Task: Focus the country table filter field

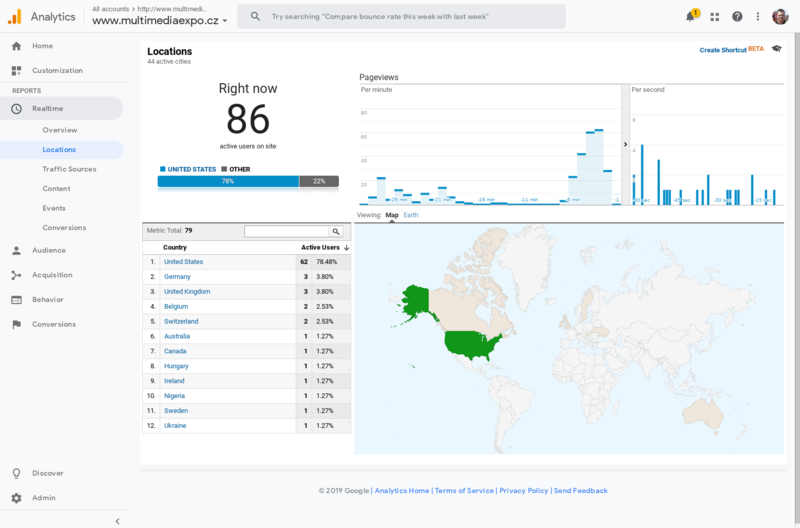Action: pos(287,232)
